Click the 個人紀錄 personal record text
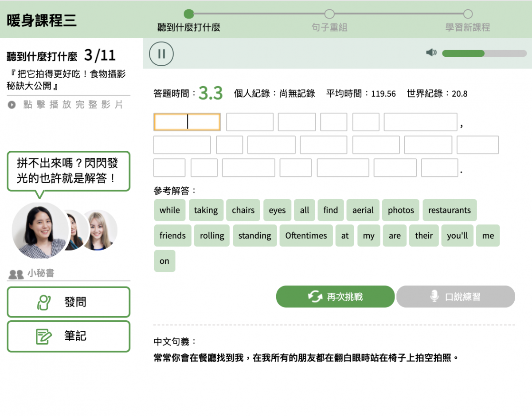 click(274, 94)
